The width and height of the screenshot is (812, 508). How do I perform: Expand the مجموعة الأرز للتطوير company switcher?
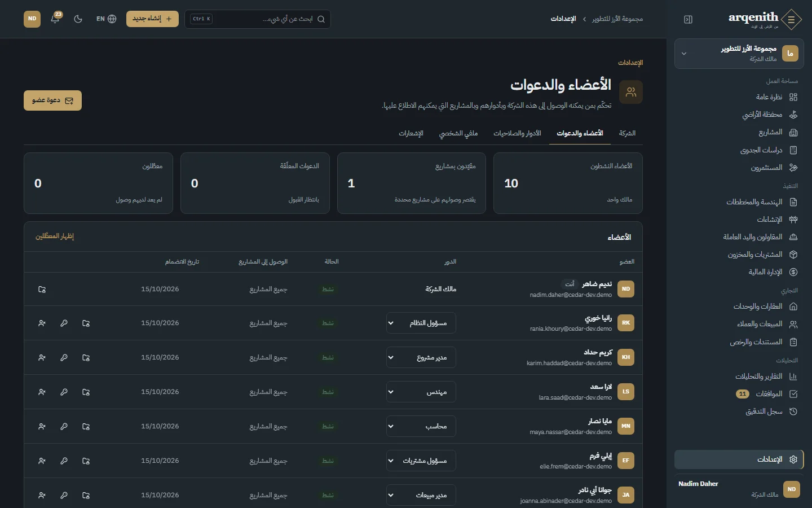739,54
